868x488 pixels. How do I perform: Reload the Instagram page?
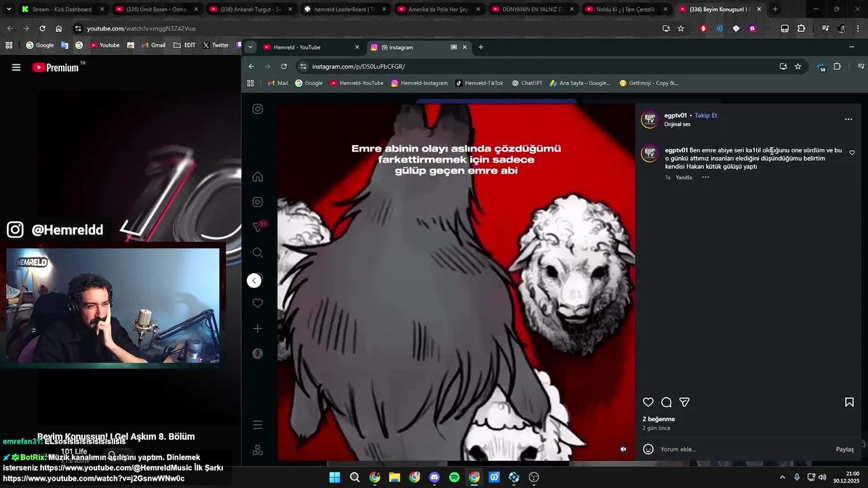coord(284,66)
